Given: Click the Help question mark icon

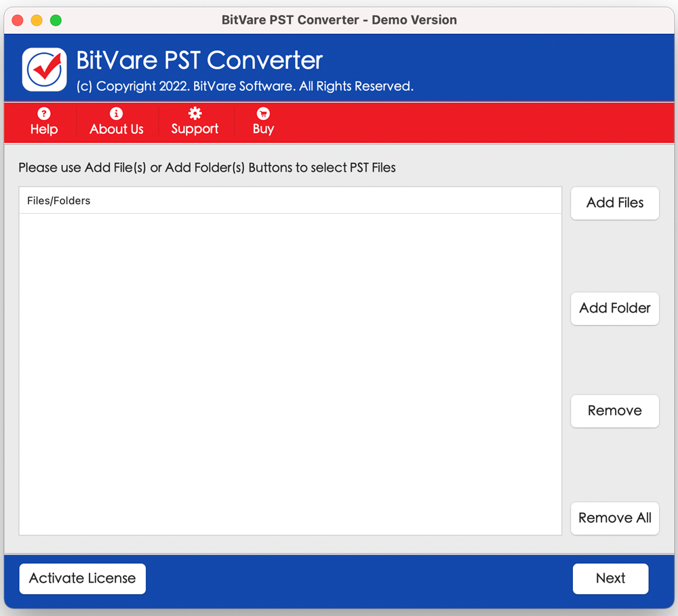Looking at the screenshot, I should pos(44,113).
